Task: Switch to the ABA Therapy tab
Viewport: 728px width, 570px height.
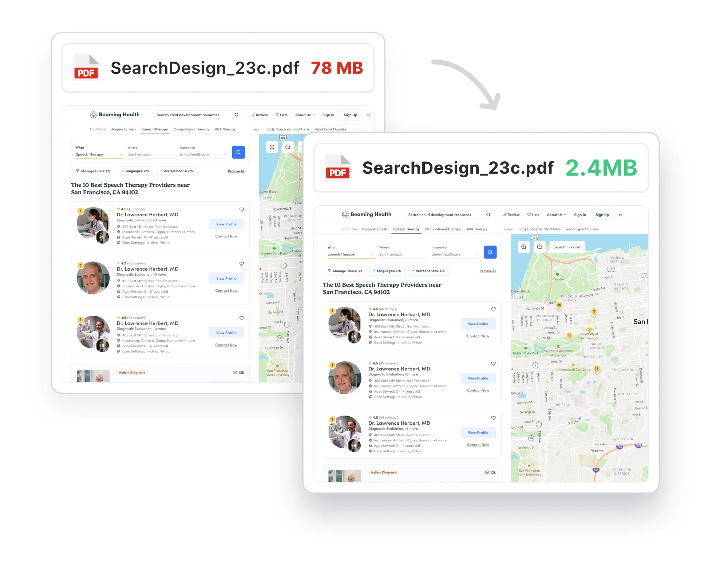Action: tap(477, 229)
